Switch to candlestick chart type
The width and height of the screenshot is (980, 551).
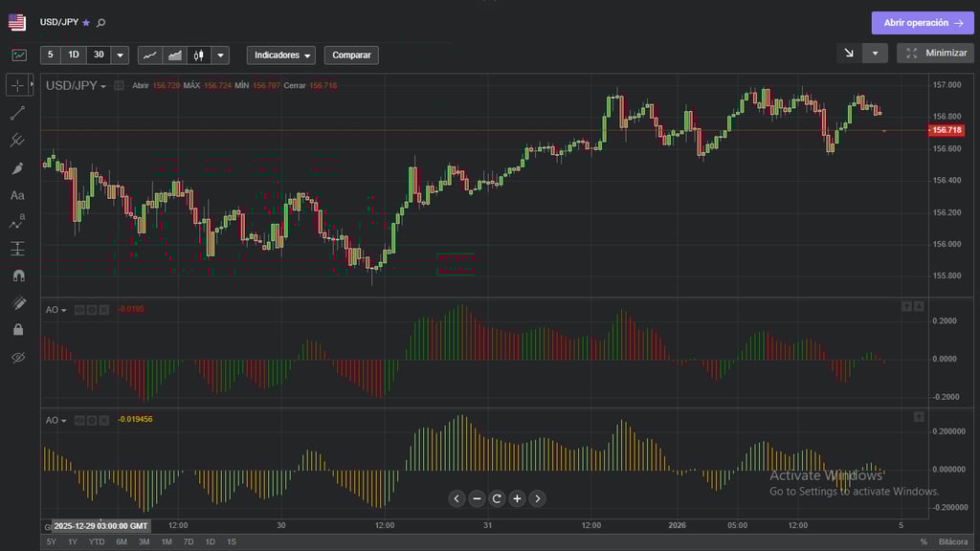point(199,55)
